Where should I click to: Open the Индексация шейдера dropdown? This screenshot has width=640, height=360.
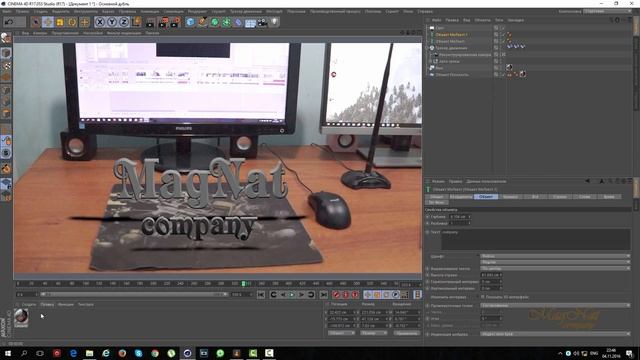coord(555,334)
